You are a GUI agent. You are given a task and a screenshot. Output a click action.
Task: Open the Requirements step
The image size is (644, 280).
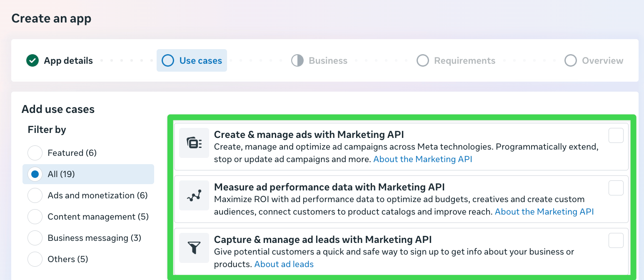point(456,61)
